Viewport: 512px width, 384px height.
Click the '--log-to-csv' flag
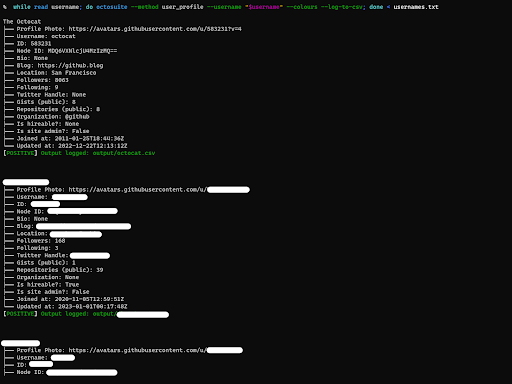343,7
